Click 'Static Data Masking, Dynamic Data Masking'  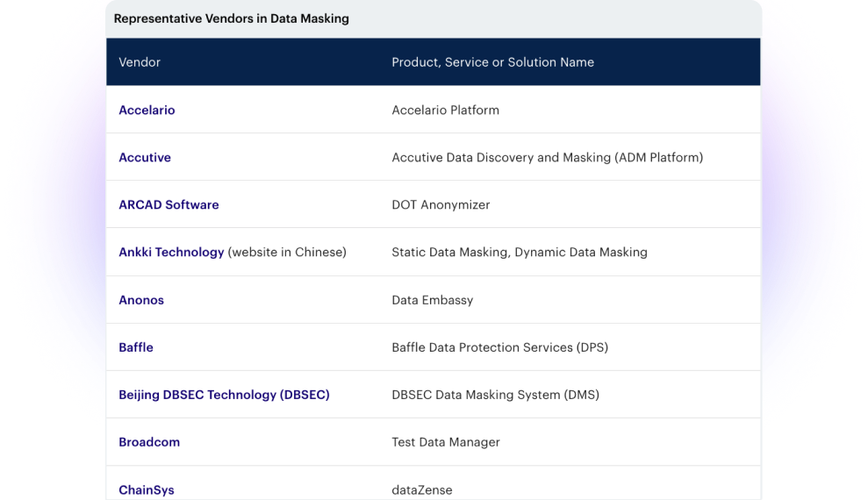pyautogui.click(x=520, y=253)
